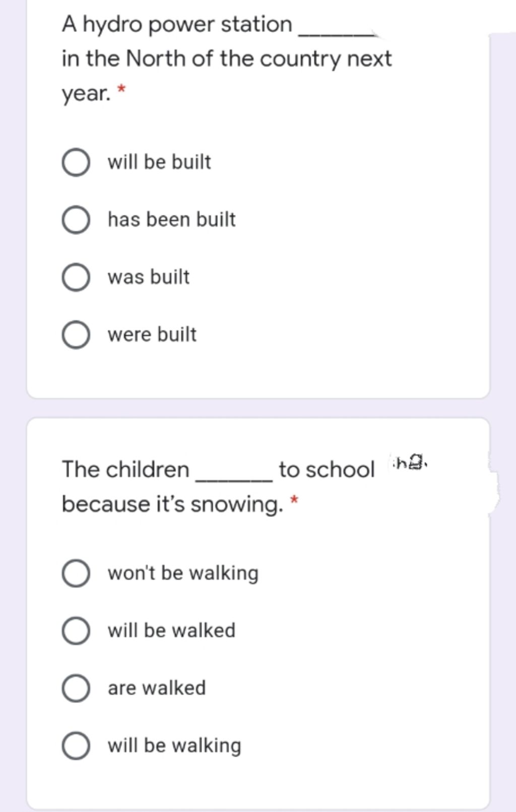Click the 'was built' answer label text

(149, 277)
